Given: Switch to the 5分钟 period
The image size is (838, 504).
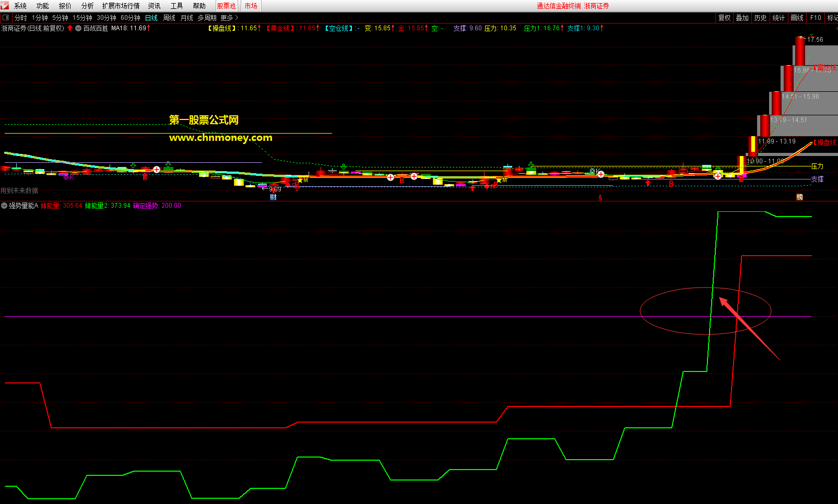Looking at the screenshot, I should (60, 18).
